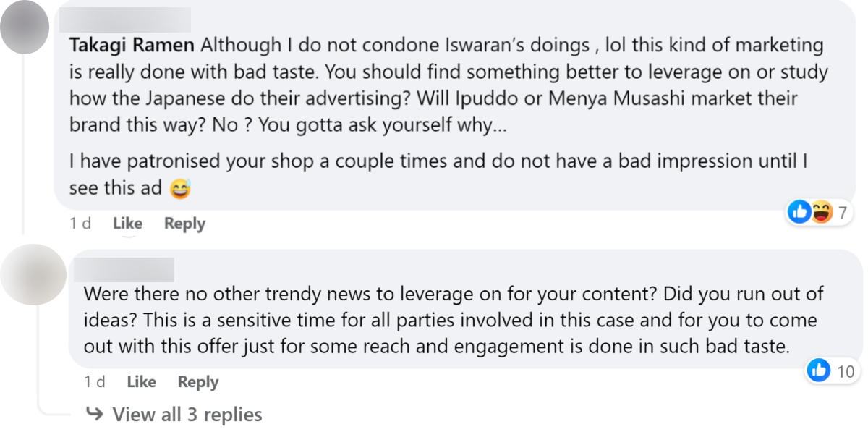The height and width of the screenshot is (432, 868).
Task: Open the "1 d" timestamp on the first comment
Action: click(80, 224)
